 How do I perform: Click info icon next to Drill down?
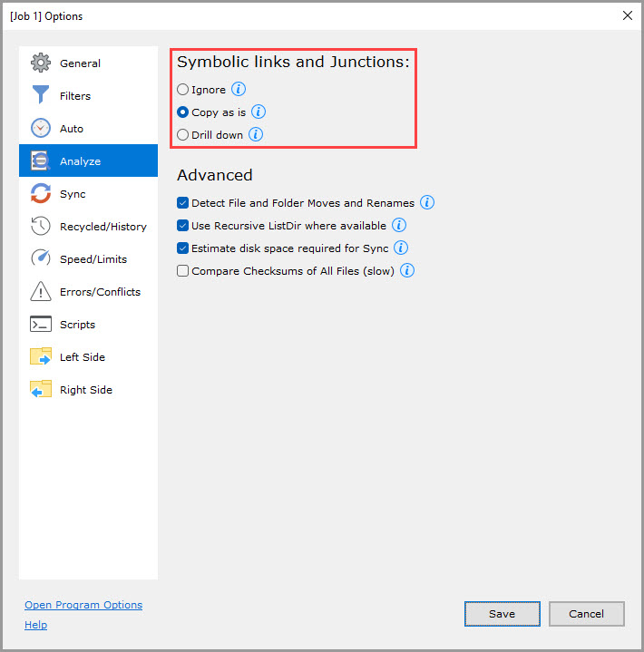pyautogui.click(x=256, y=135)
